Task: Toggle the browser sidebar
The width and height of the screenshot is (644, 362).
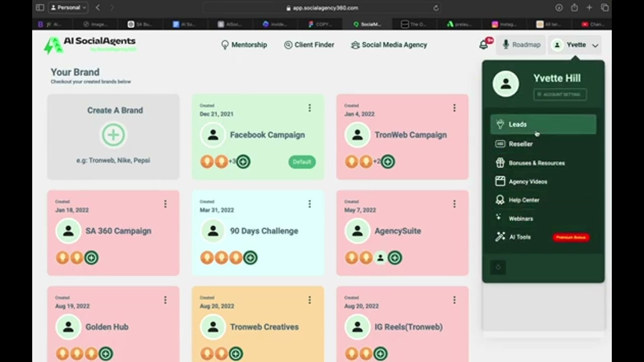Action: pos(40,8)
